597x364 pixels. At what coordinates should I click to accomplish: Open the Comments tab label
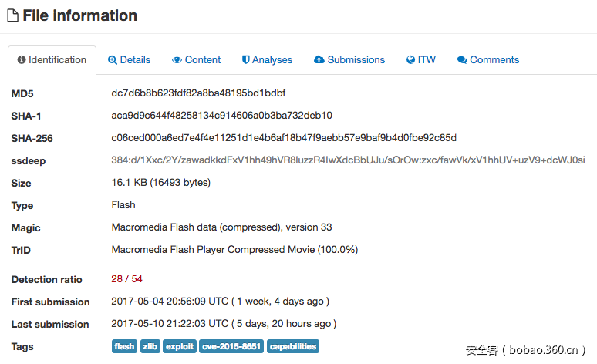coord(494,60)
